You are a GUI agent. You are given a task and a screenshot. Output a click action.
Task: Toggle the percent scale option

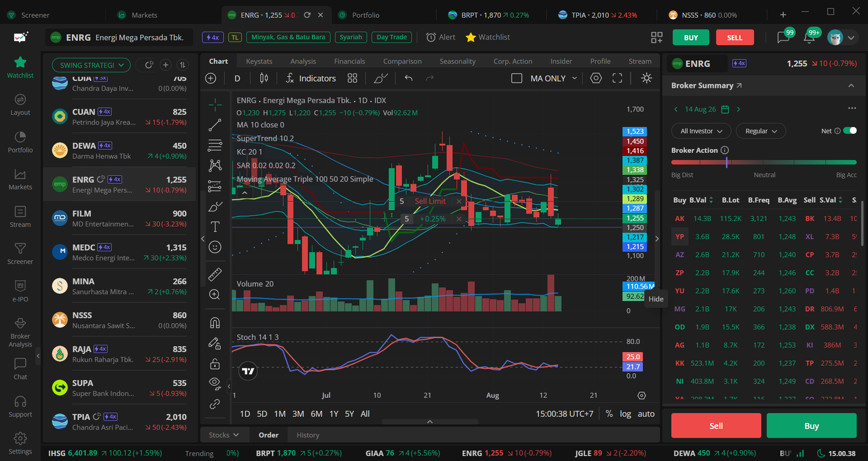(x=609, y=414)
